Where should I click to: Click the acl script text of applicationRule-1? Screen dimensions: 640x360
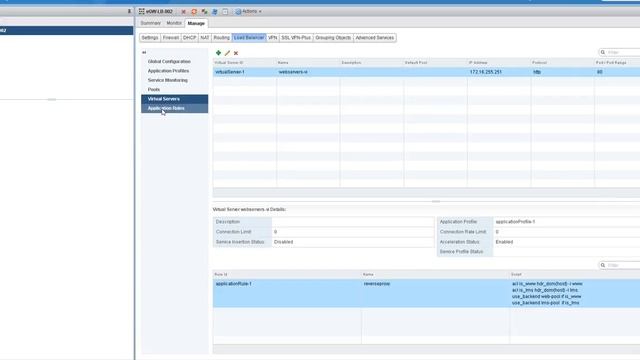[x=547, y=293]
